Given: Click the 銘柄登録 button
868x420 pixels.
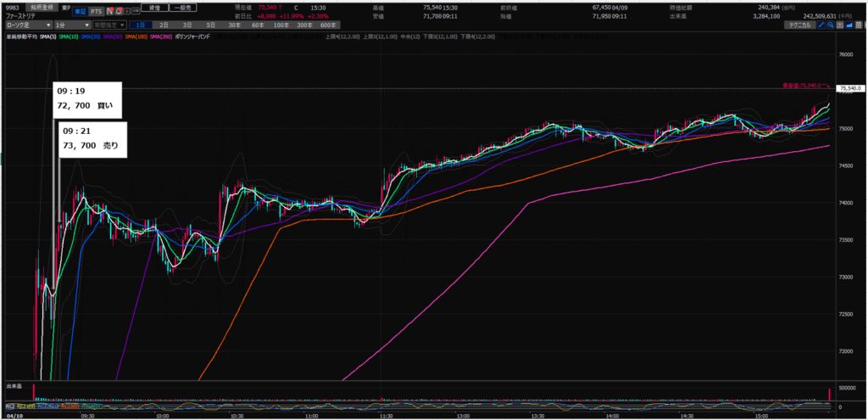Looking at the screenshot, I should [x=42, y=7].
